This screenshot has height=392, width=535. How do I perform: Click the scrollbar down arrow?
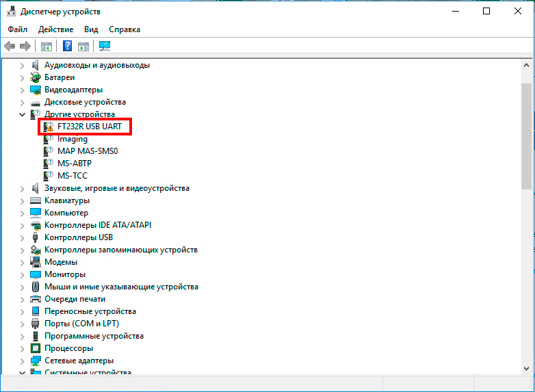(526, 369)
